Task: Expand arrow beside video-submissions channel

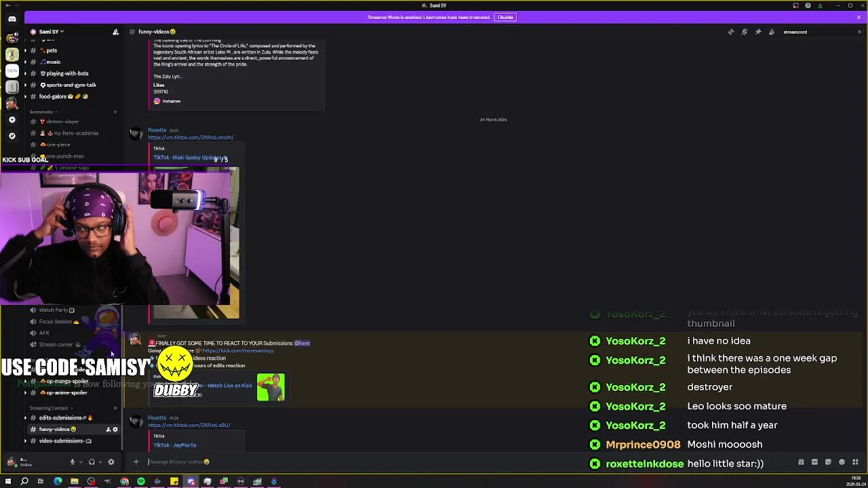Action: coord(25,441)
